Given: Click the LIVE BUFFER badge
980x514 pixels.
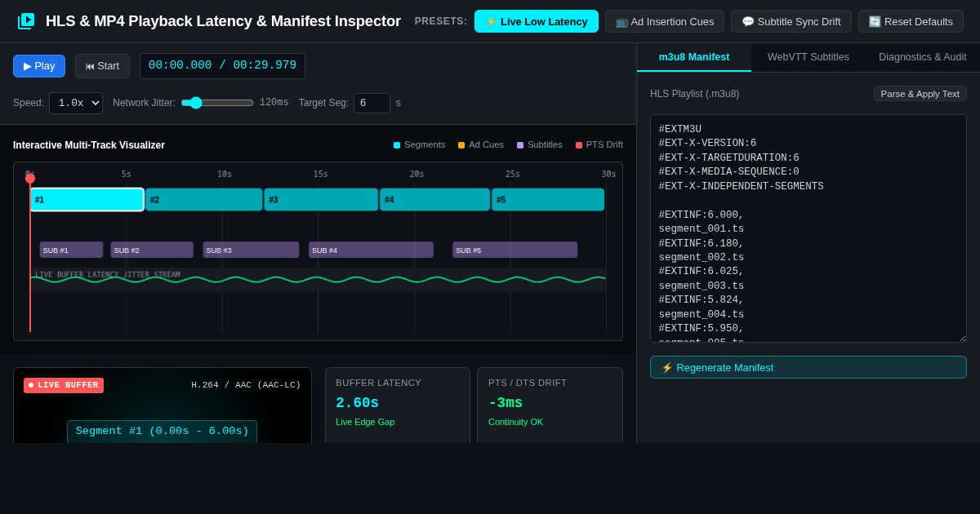Looking at the screenshot, I should click(64, 385).
